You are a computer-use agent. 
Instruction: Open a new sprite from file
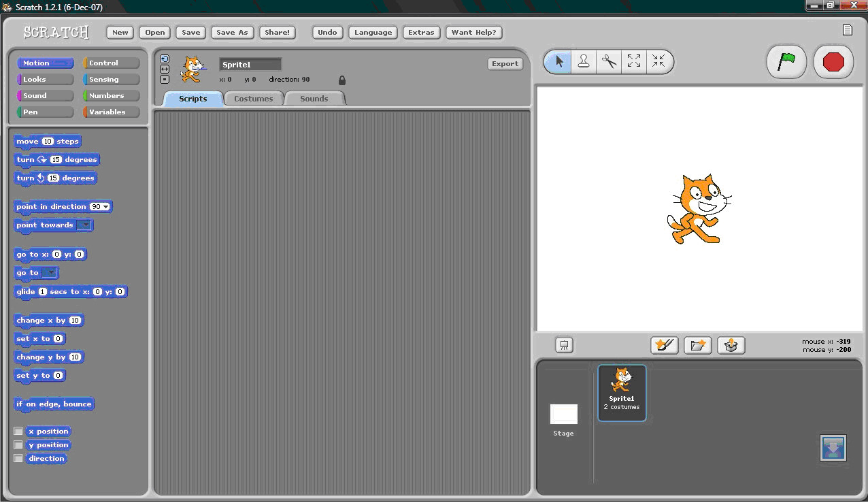(x=697, y=345)
